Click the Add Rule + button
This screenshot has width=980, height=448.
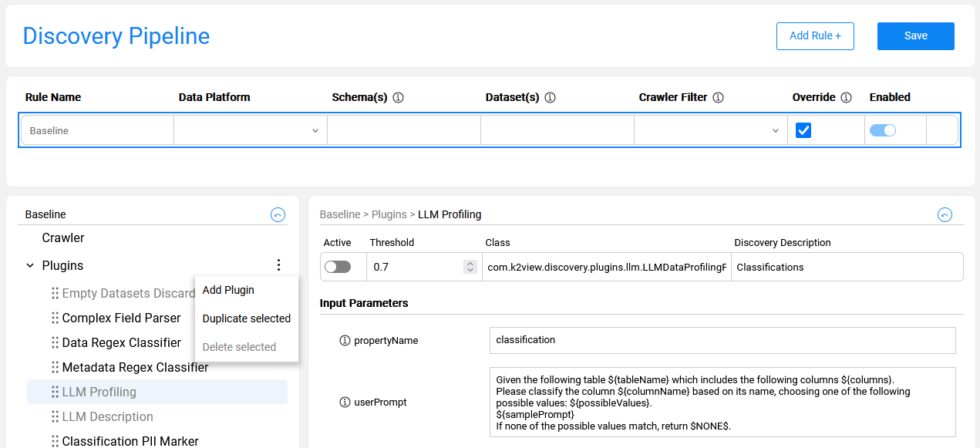tap(815, 36)
